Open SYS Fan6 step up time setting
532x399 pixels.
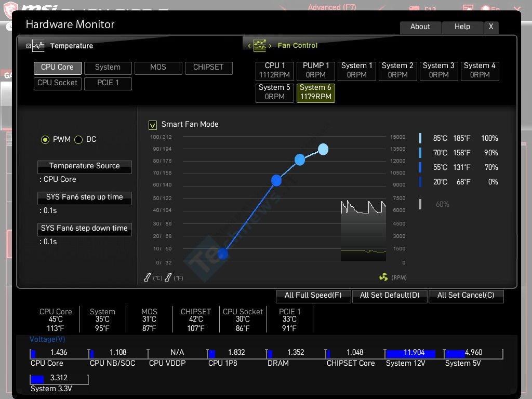pos(85,198)
